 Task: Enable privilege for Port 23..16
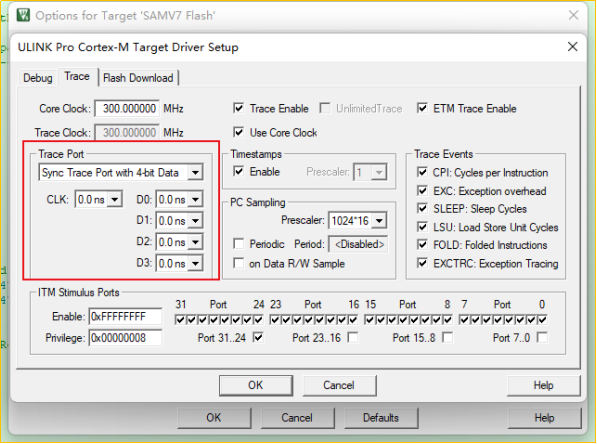(x=353, y=337)
